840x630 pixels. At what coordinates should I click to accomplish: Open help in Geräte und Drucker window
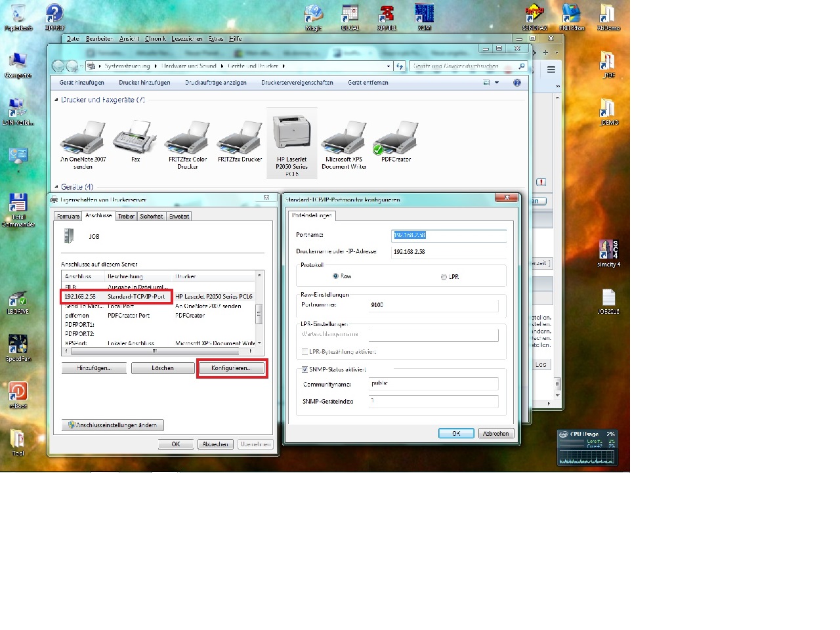pos(517,83)
